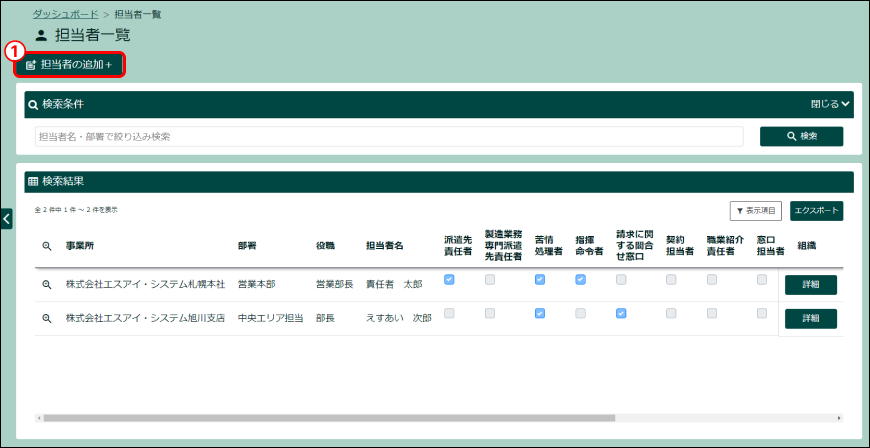Open 詳細 for えすあい 次郎

(811, 319)
